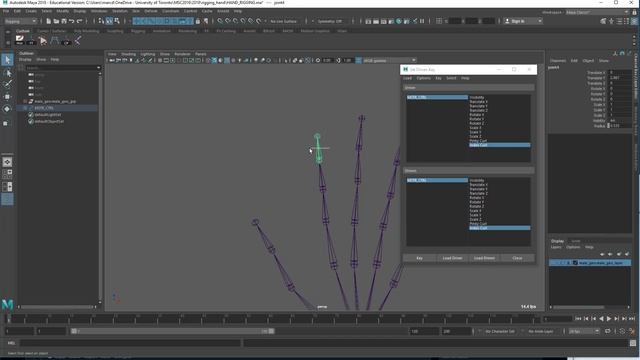The height and width of the screenshot is (360, 640).
Task: Open the Rigging menu set dropdown
Action: [20, 21]
